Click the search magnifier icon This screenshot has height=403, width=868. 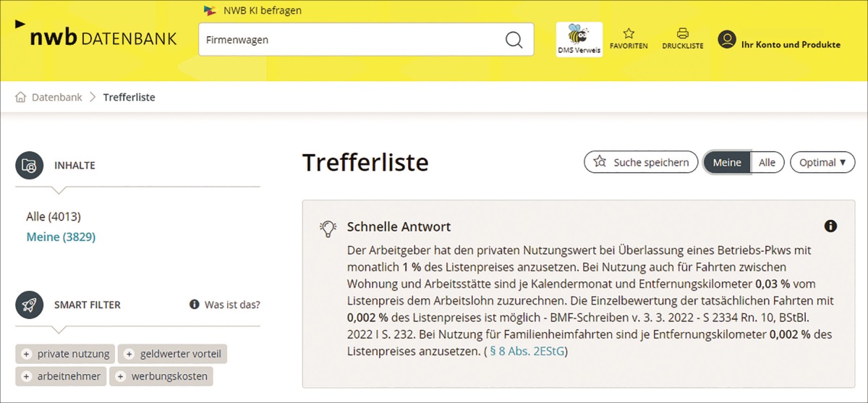point(514,40)
